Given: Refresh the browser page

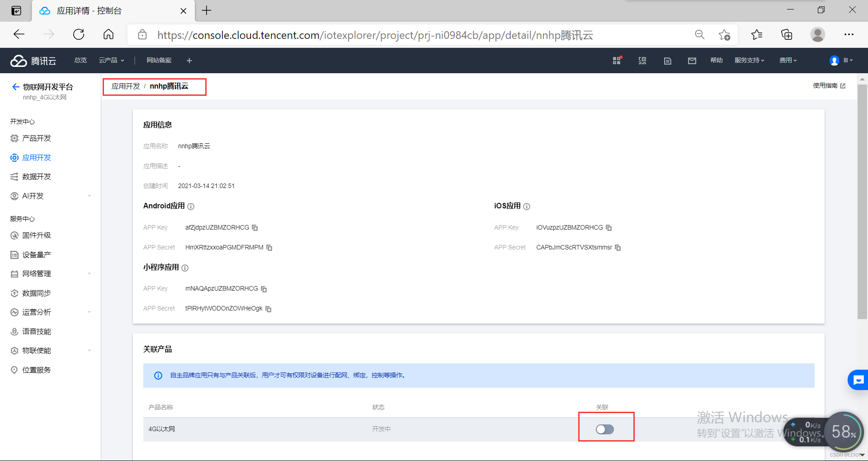Looking at the screenshot, I should tap(79, 34).
